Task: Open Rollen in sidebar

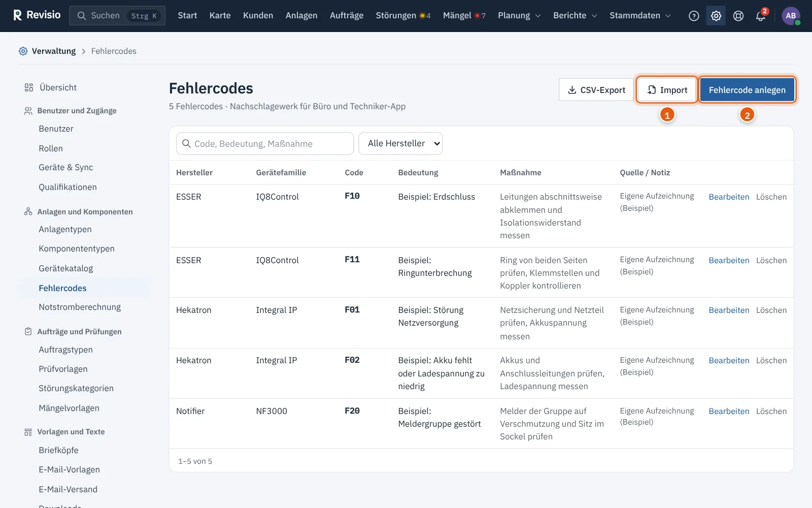Action: tap(51, 148)
